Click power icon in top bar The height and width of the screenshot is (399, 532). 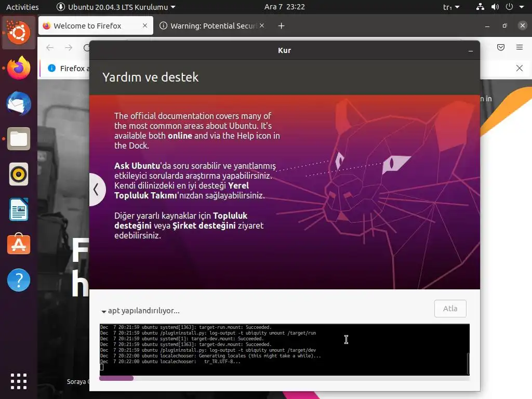509,7
